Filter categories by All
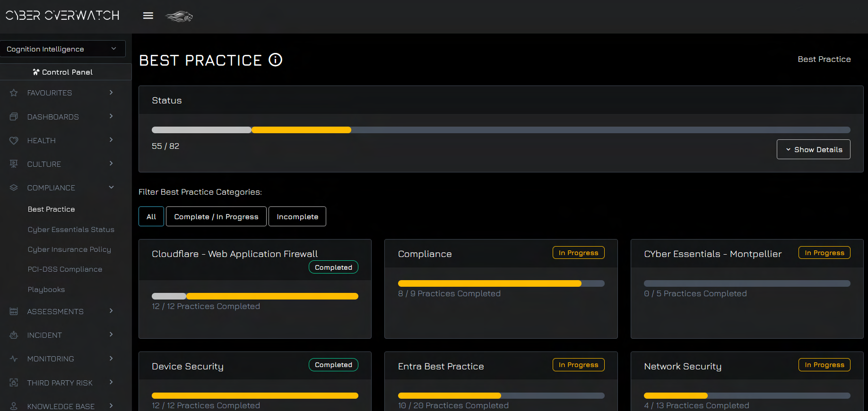868x411 pixels. coord(151,216)
